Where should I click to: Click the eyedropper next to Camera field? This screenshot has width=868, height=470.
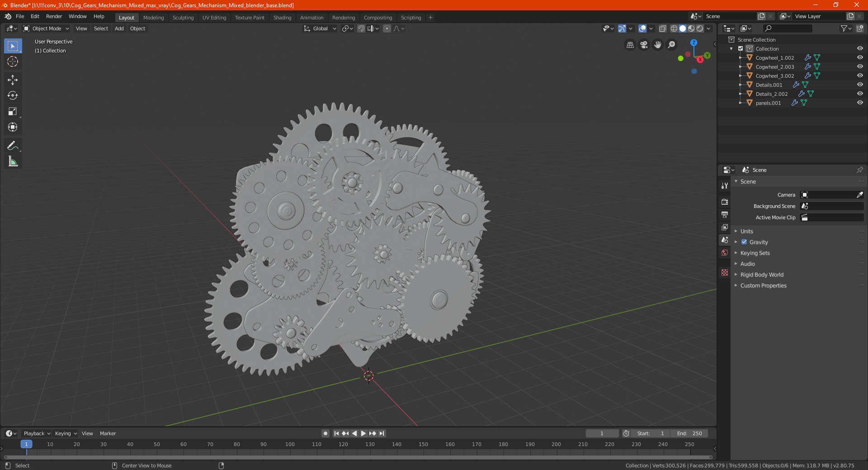(859, 195)
